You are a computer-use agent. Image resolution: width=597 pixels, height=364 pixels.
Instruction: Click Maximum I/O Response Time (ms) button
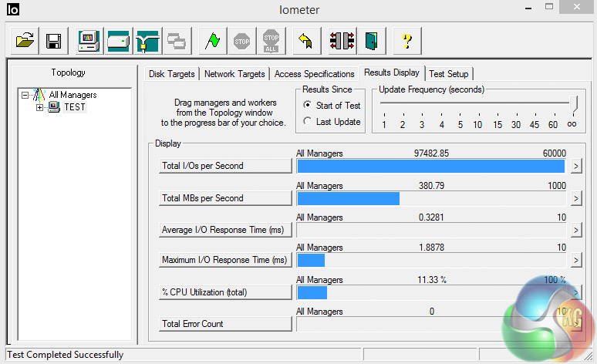click(225, 260)
